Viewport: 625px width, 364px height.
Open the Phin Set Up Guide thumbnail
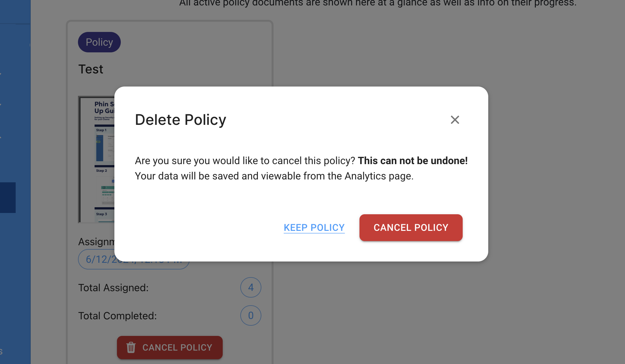coord(96,159)
